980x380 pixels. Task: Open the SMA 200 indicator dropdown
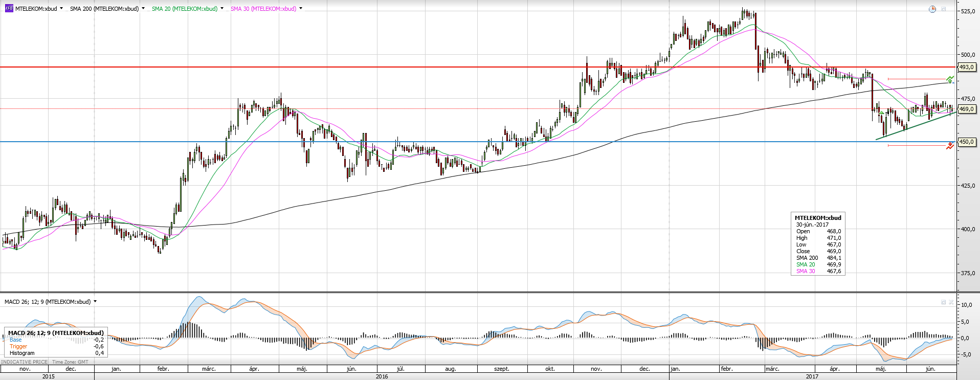click(143, 9)
